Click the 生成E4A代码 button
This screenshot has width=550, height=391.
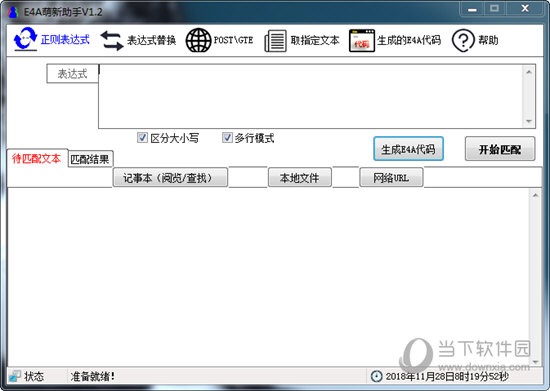click(408, 149)
